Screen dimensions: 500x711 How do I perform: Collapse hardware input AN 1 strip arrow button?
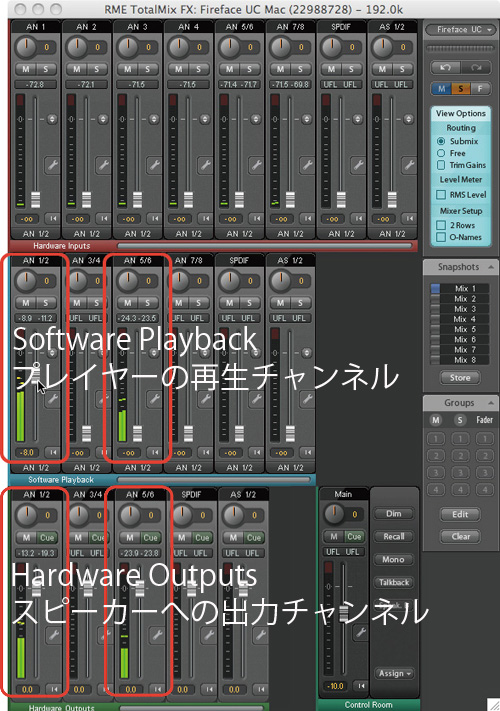coord(53,219)
